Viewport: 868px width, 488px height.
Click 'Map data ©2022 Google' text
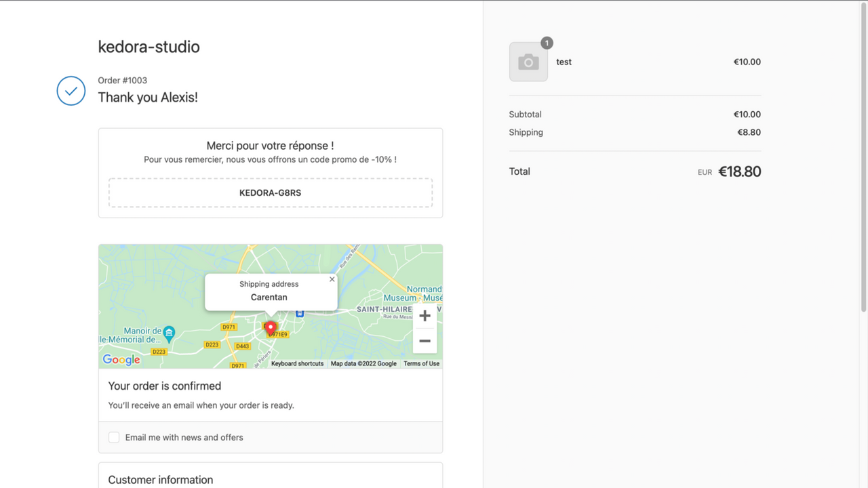[363, 364]
